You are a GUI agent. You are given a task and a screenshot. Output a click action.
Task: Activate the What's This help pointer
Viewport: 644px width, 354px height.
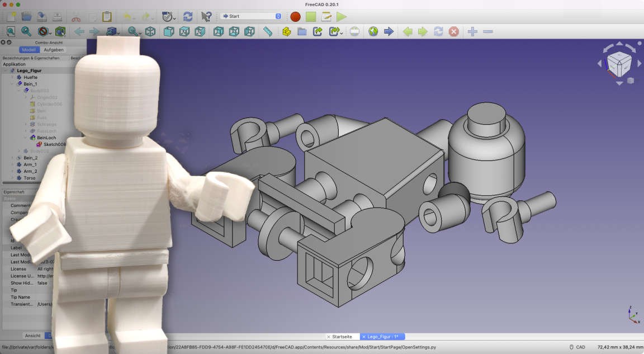[206, 16]
